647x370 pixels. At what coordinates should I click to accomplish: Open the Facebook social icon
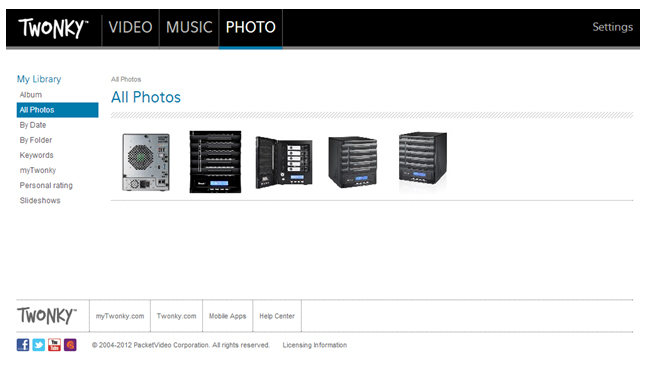pyautogui.click(x=23, y=344)
